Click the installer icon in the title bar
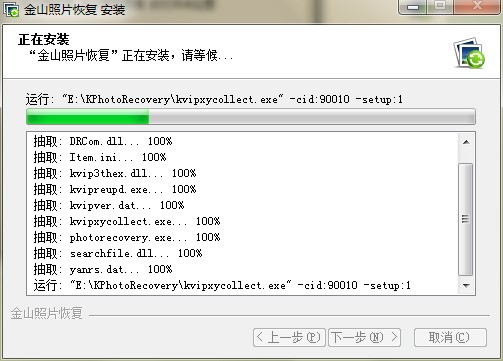Image resolution: width=503 pixels, height=361 pixels. [11, 9]
